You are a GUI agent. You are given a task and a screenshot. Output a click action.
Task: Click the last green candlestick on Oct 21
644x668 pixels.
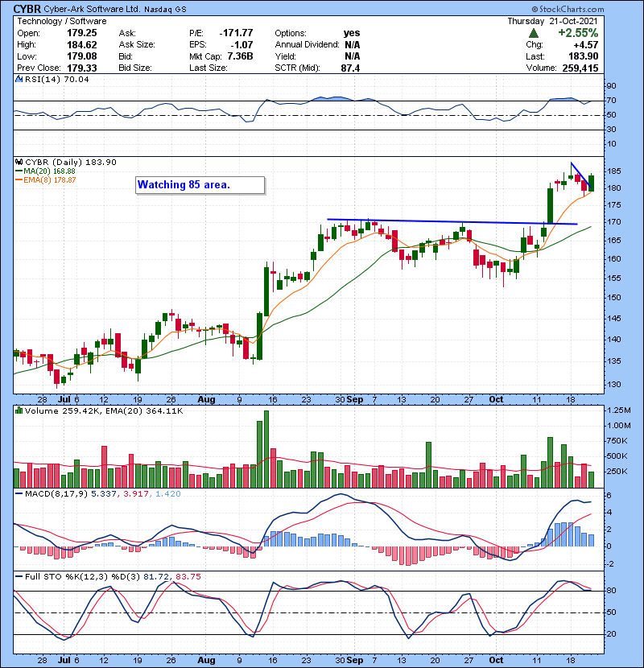592,183
